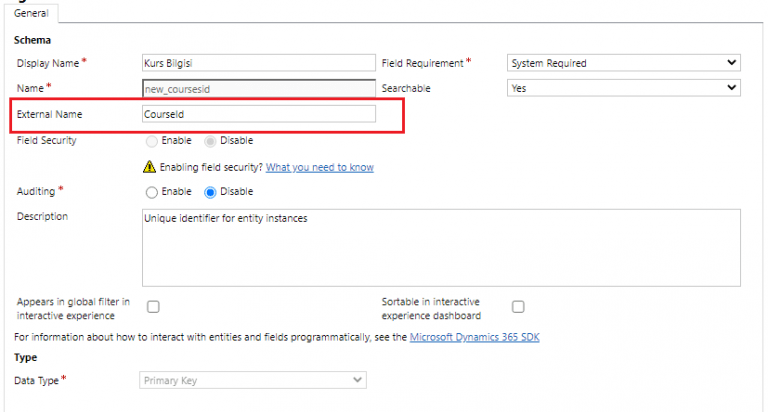Open the What you need to know link

coord(319,167)
